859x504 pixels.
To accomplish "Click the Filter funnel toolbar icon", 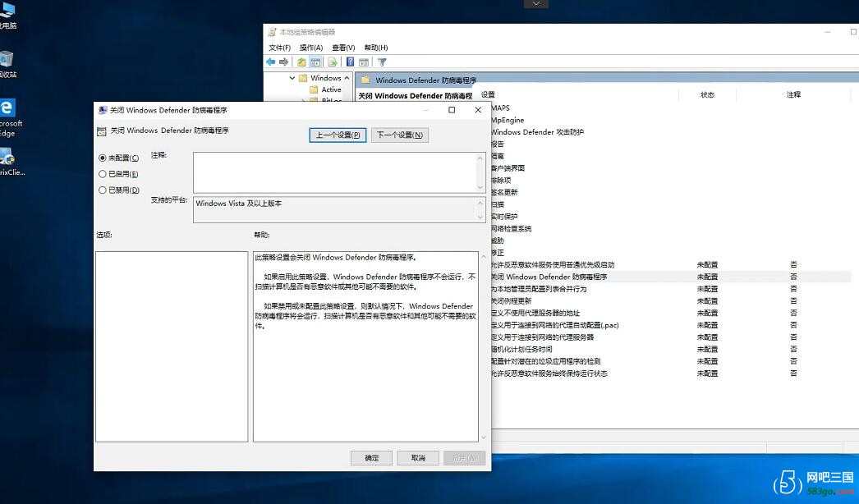I will [382, 62].
